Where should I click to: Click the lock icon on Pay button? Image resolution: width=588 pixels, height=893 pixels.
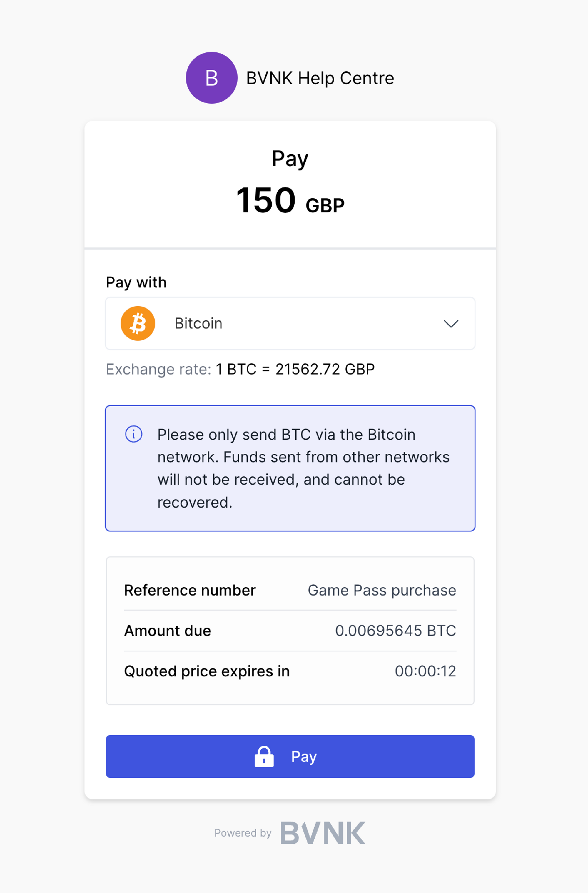pos(264,756)
